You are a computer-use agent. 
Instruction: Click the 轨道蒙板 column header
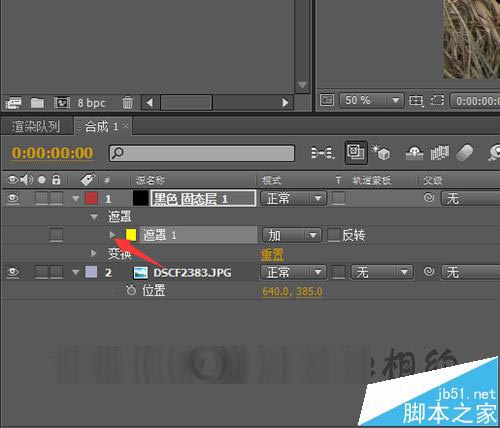coord(372,180)
